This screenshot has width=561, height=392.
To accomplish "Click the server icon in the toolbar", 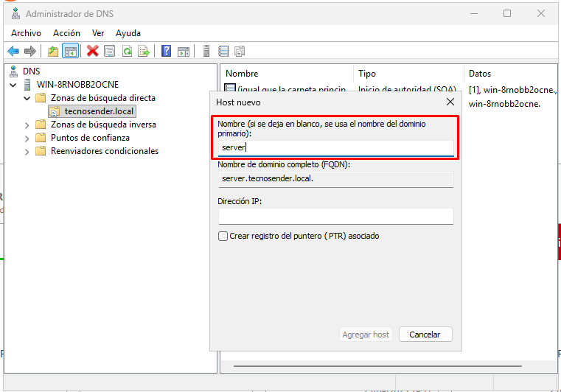I will 206,51.
